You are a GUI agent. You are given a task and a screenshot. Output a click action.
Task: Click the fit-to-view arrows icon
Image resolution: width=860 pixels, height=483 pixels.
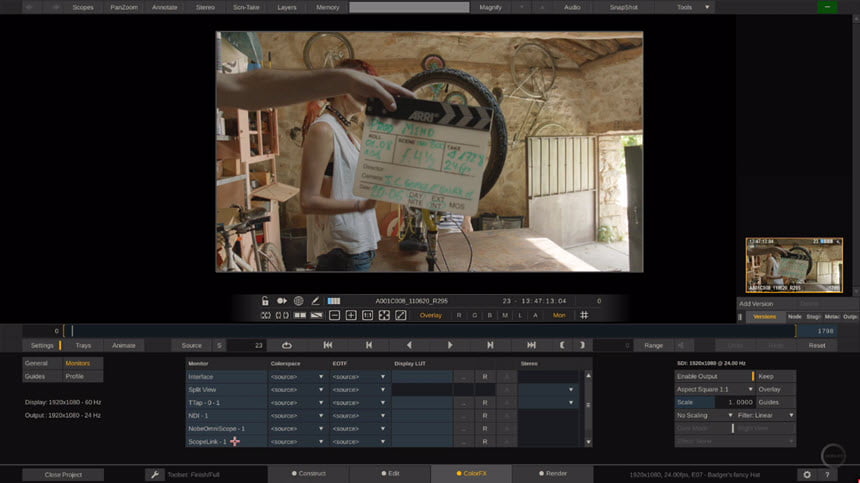(384, 315)
